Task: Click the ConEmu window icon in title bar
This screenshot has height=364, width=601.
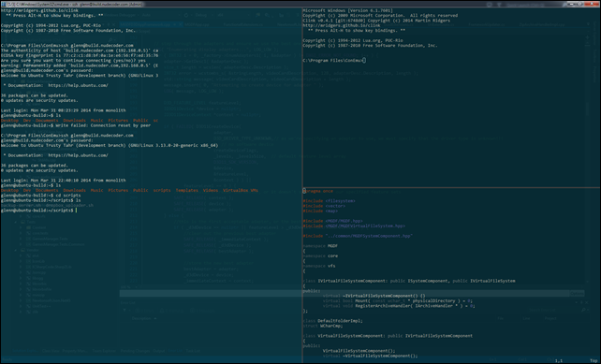Action: tap(4, 5)
